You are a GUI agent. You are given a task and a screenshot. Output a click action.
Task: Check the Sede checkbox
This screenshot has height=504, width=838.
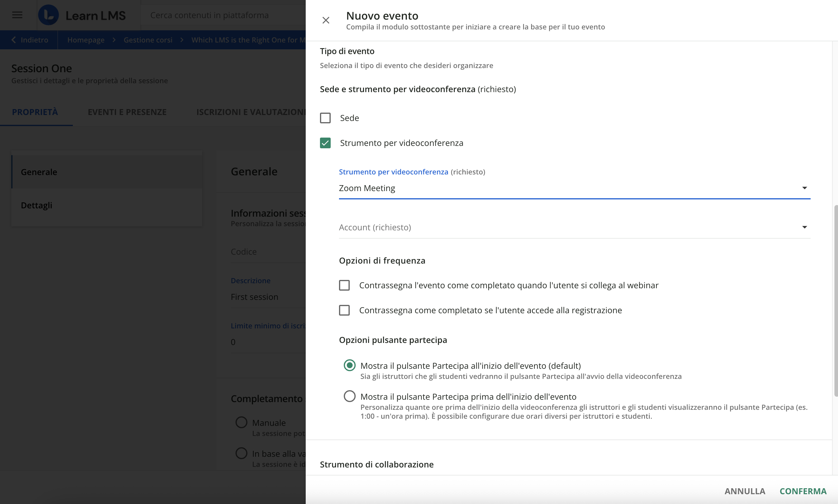(x=325, y=118)
